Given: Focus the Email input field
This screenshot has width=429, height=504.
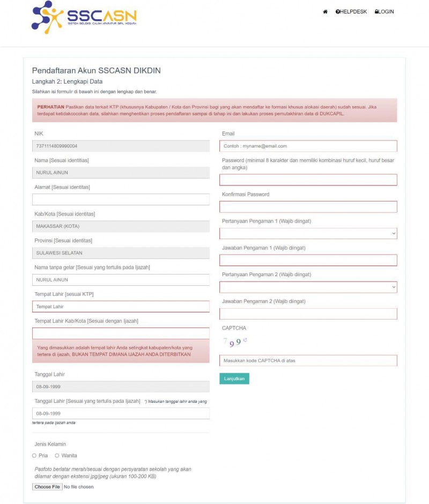Looking at the screenshot, I should click(308, 146).
